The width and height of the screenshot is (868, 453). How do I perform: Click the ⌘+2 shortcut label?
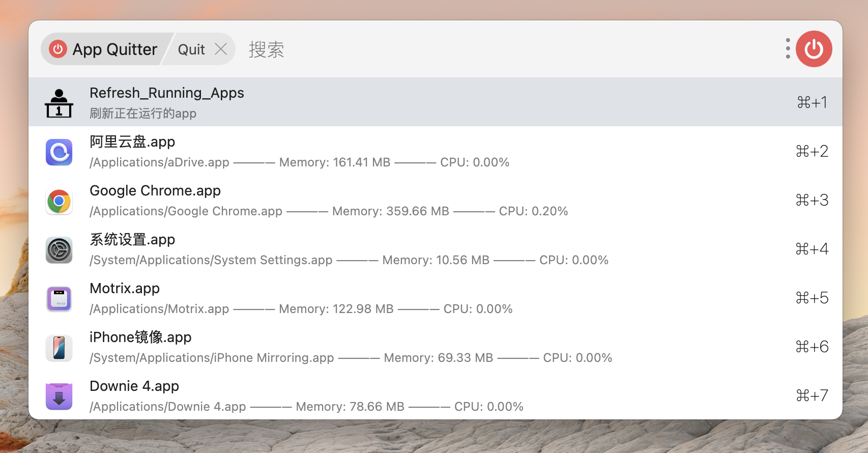tap(812, 151)
